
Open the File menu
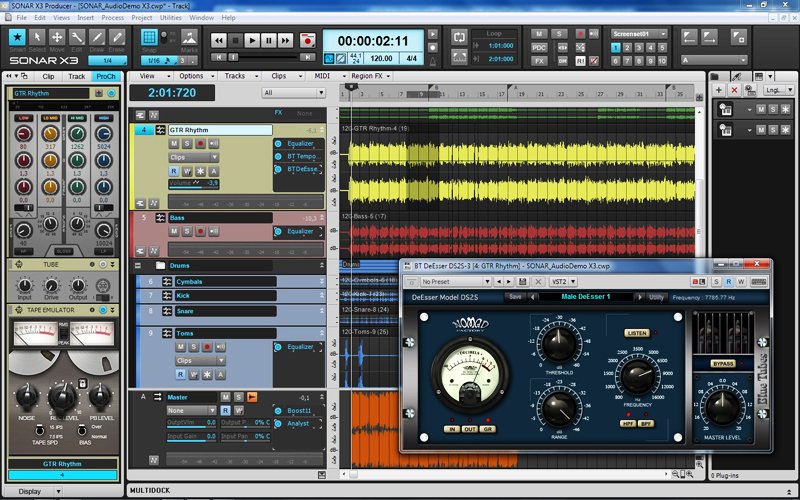tap(21, 17)
